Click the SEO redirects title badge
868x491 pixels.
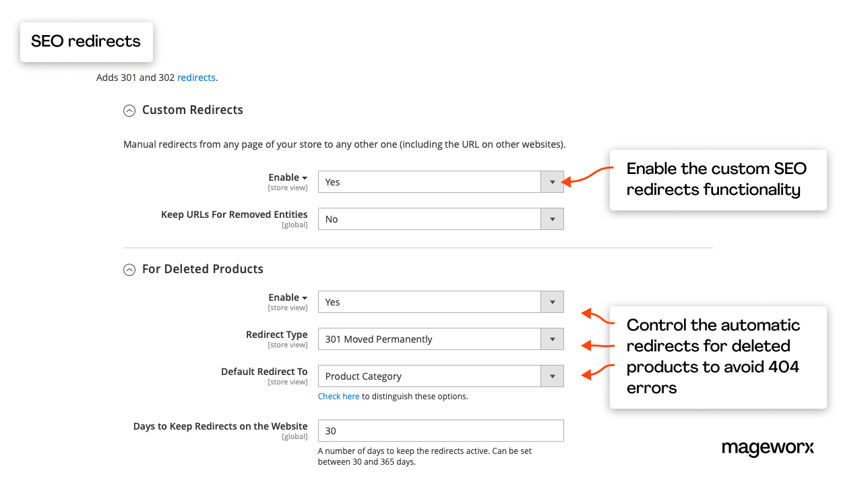[86, 42]
